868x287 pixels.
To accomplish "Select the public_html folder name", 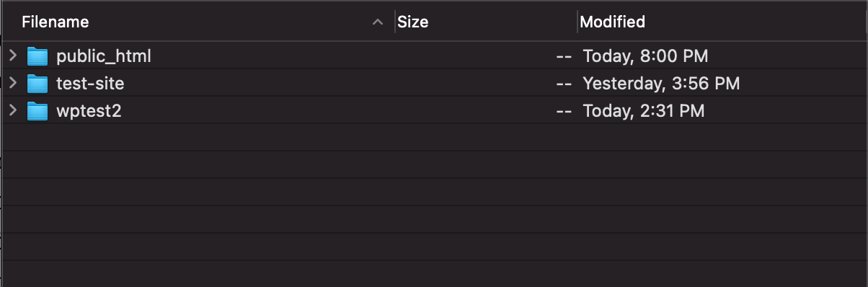I will 104,56.
